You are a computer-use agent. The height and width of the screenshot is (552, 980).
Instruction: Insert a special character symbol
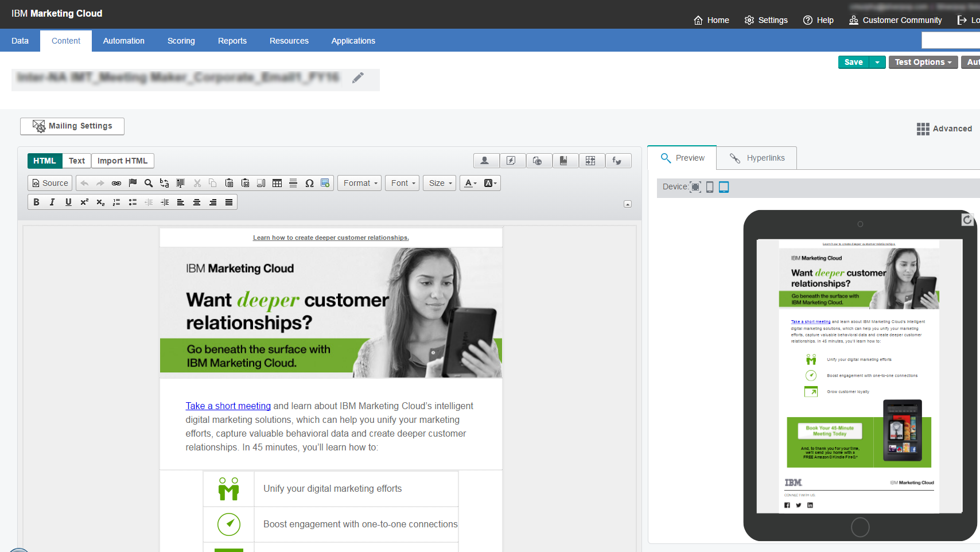(310, 182)
